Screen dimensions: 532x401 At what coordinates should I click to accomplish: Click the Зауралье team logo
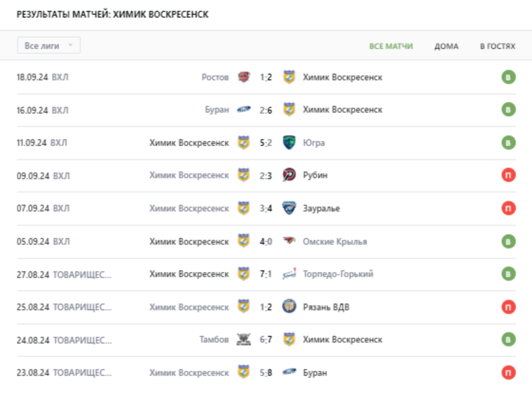pyautogui.click(x=289, y=208)
